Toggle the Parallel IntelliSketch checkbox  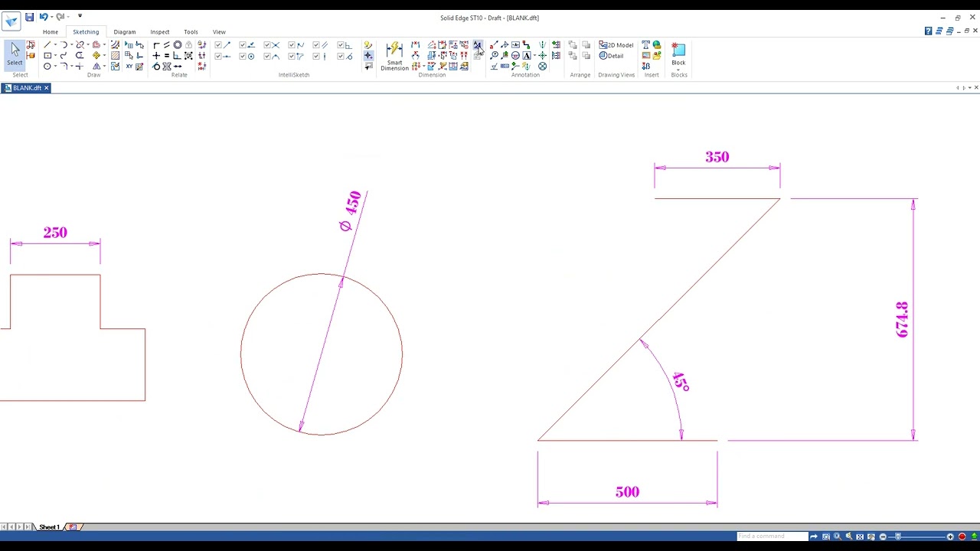click(x=316, y=44)
